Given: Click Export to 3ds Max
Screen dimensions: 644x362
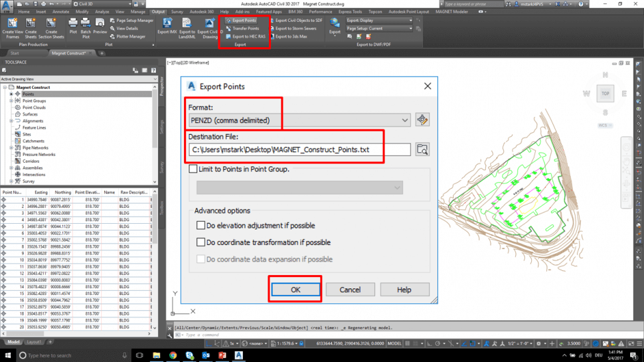Looking at the screenshot, I should (x=288, y=37).
